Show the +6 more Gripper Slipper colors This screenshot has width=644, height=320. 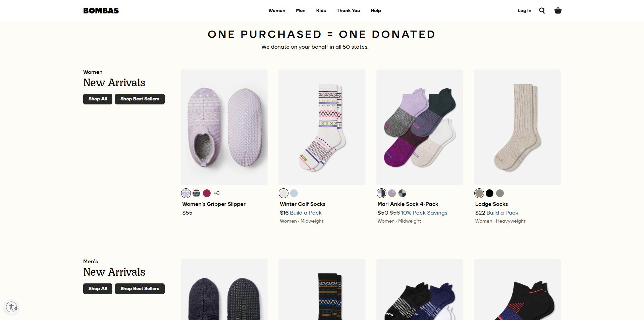coord(216,193)
